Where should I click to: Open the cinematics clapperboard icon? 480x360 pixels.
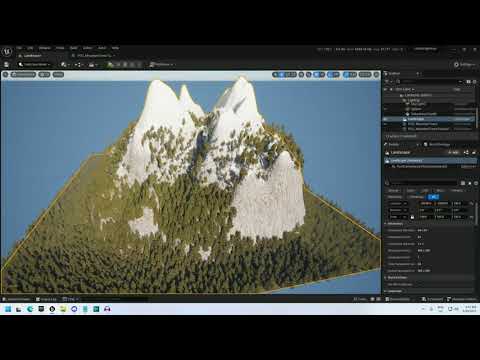tap(92, 64)
